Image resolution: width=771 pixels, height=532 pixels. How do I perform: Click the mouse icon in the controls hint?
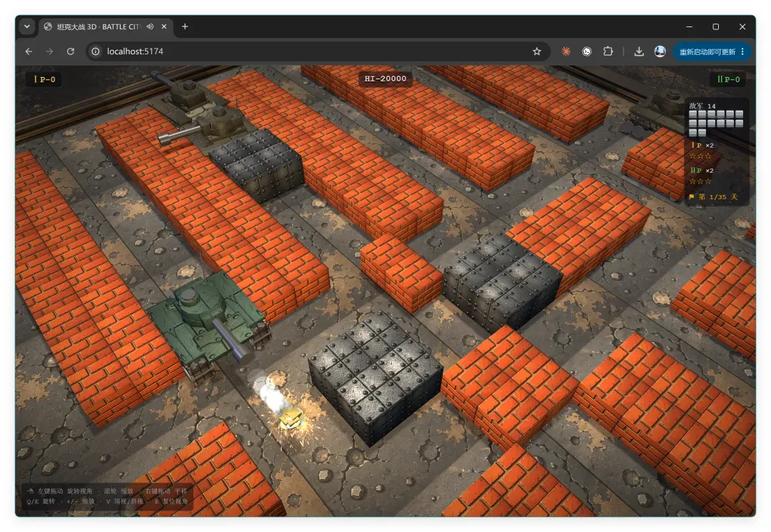point(31,491)
